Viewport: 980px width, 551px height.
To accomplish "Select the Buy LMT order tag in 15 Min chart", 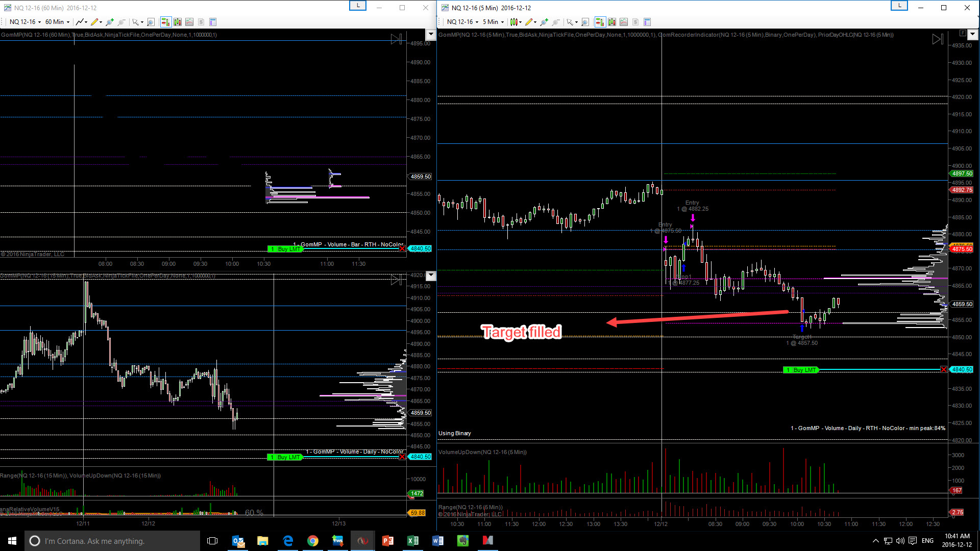I will (x=285, y=457).
